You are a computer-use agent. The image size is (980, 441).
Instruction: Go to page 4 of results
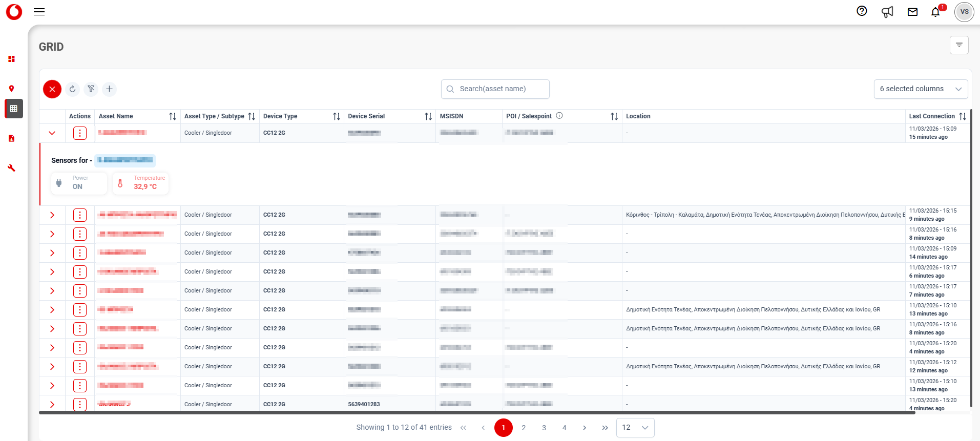point(564,428)
